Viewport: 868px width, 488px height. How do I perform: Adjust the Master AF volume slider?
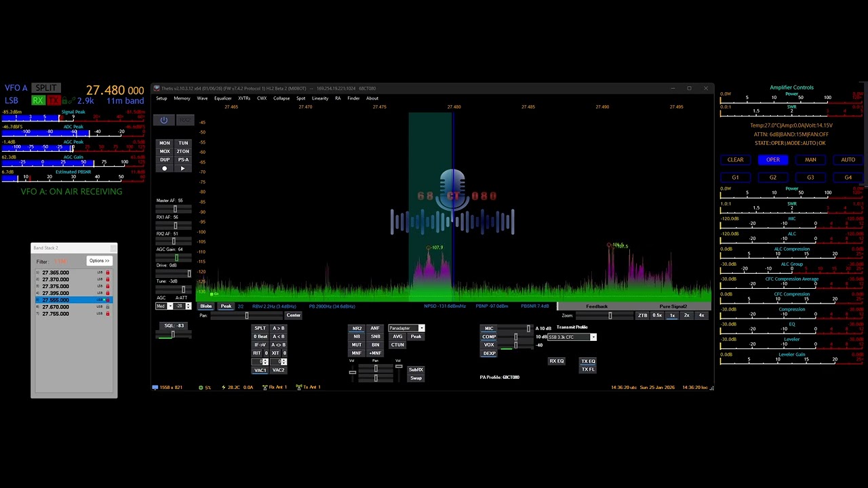click(x=174, y=209)
